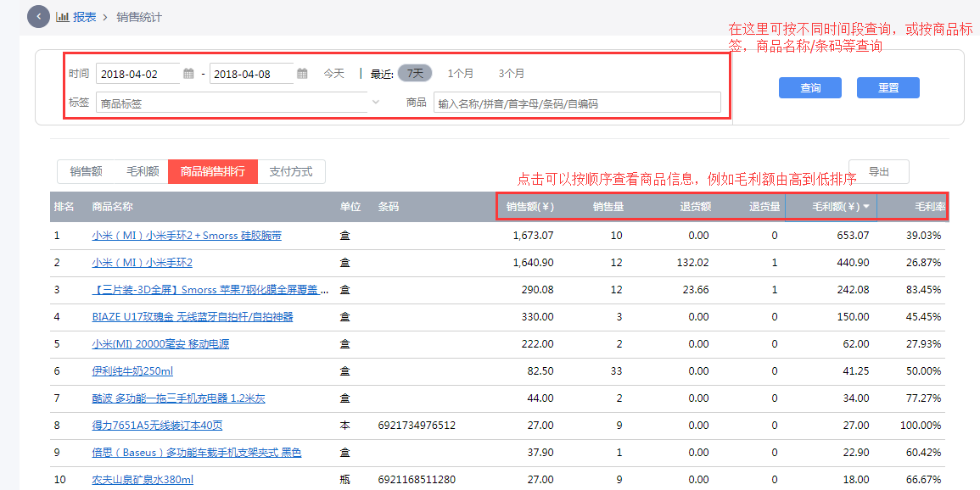Viewport: 980px width, 490px height.
Task: Select the 今天 date shortcut
Action: tap(333, 73)
